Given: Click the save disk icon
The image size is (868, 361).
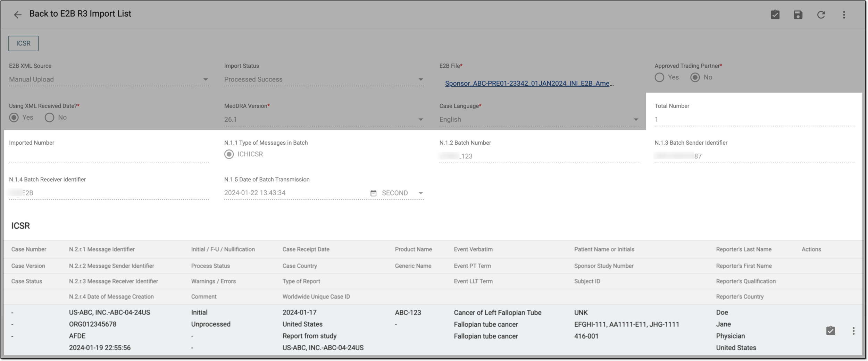Looking at the screenshot, I should point(798,15).
